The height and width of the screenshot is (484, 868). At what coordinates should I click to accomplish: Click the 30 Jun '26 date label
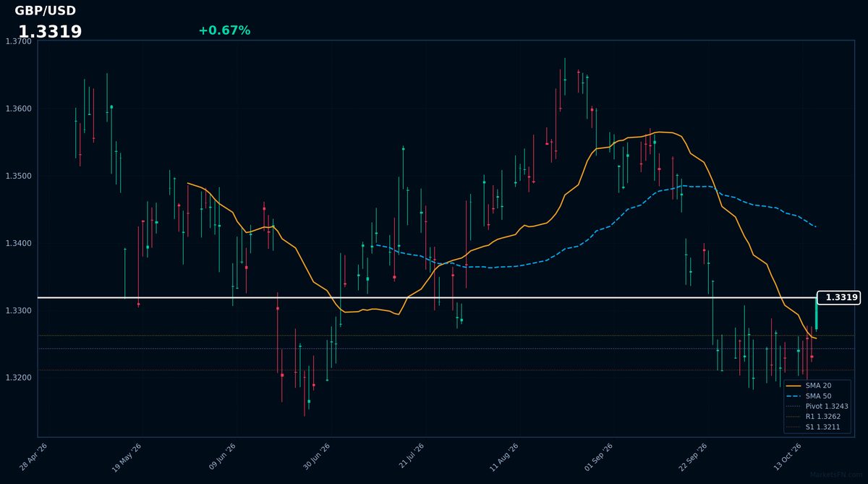(316, 457)
